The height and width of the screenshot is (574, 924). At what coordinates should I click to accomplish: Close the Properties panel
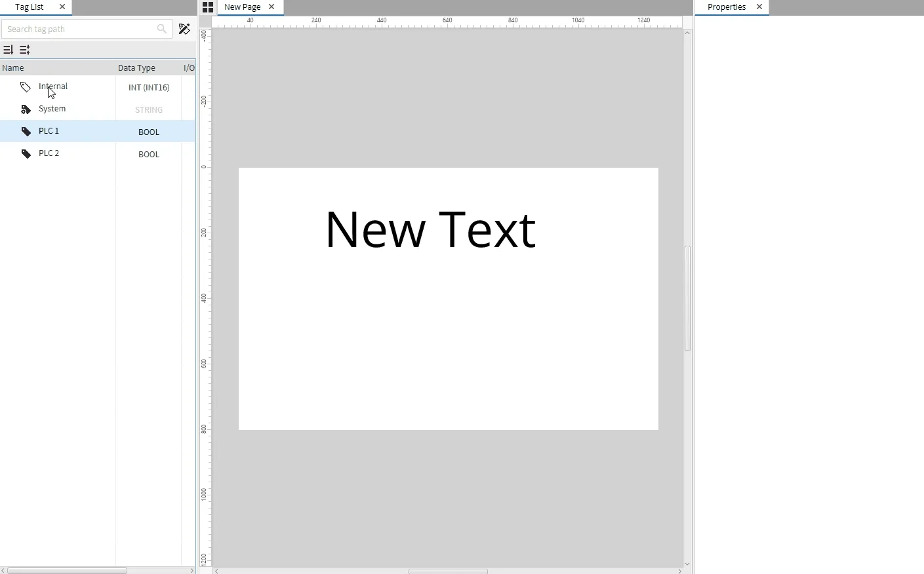(x=759, y=7)
